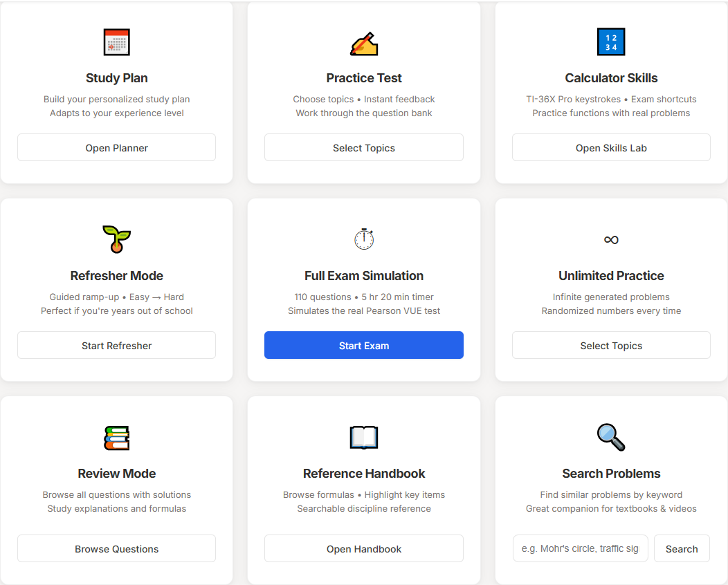Select Topics under Practice Test
728x585 pixels.
(364, 147)
